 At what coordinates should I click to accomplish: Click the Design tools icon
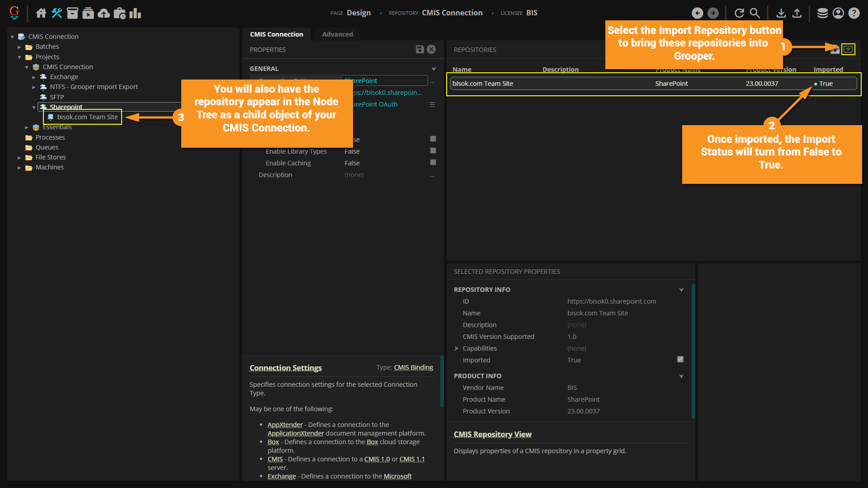pos(57,13)
